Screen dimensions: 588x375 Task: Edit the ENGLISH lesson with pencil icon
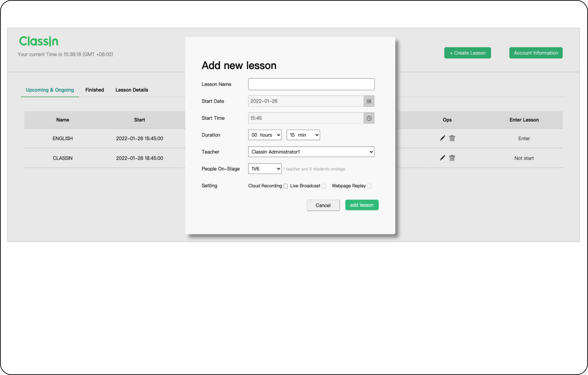click(442, 138)
